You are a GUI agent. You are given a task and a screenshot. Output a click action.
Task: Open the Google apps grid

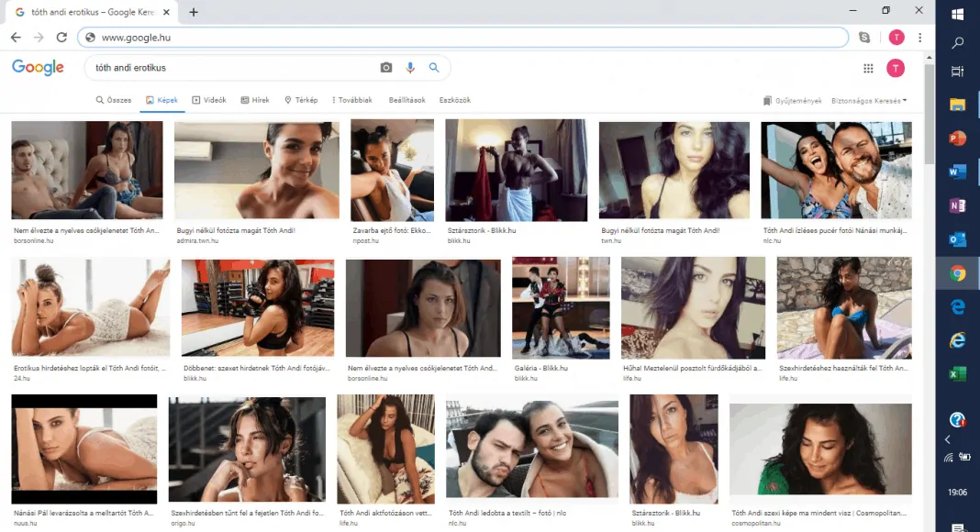click(x=868, y=68)
